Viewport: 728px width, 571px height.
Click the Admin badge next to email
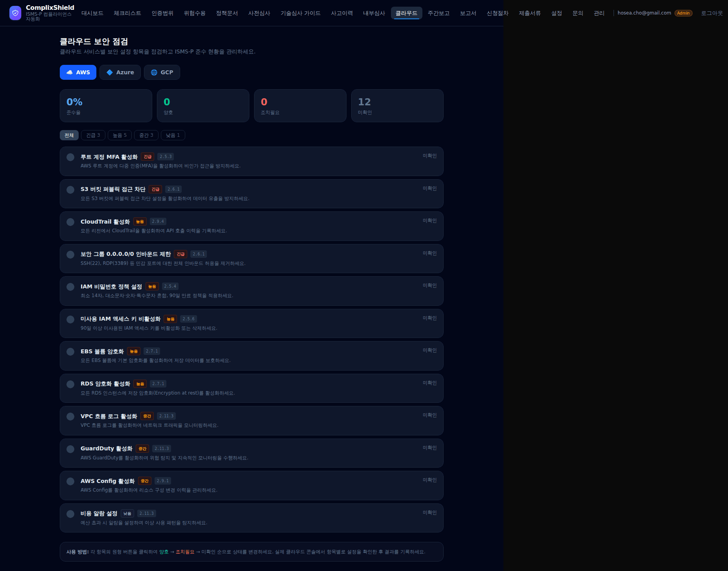[683, 13]
